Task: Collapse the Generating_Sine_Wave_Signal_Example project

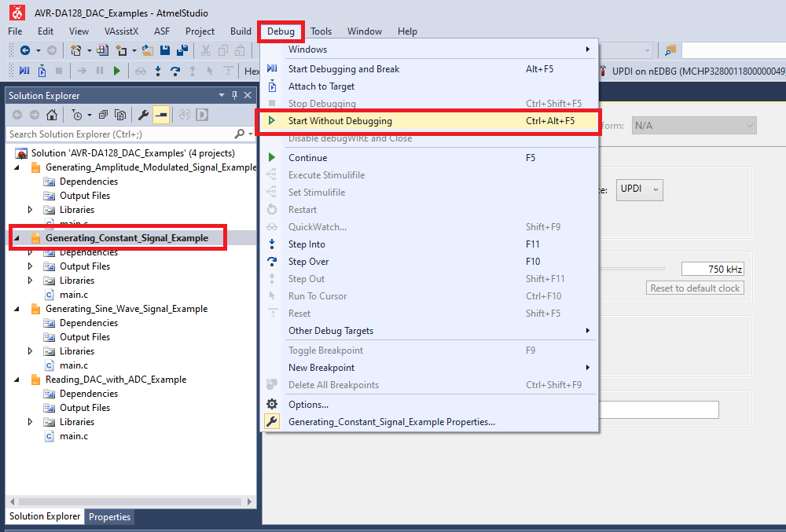Action: pyautogui.click(x=17, y=309)
